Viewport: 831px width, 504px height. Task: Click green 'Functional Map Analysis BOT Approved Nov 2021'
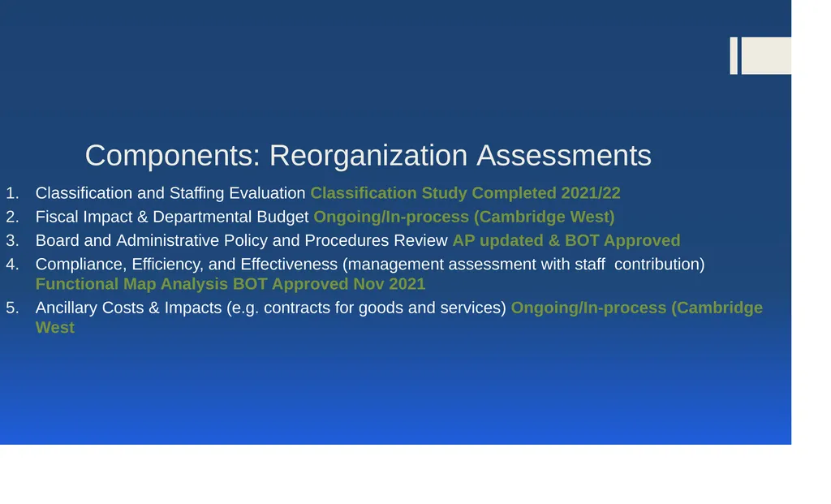[x=230, y=284]
